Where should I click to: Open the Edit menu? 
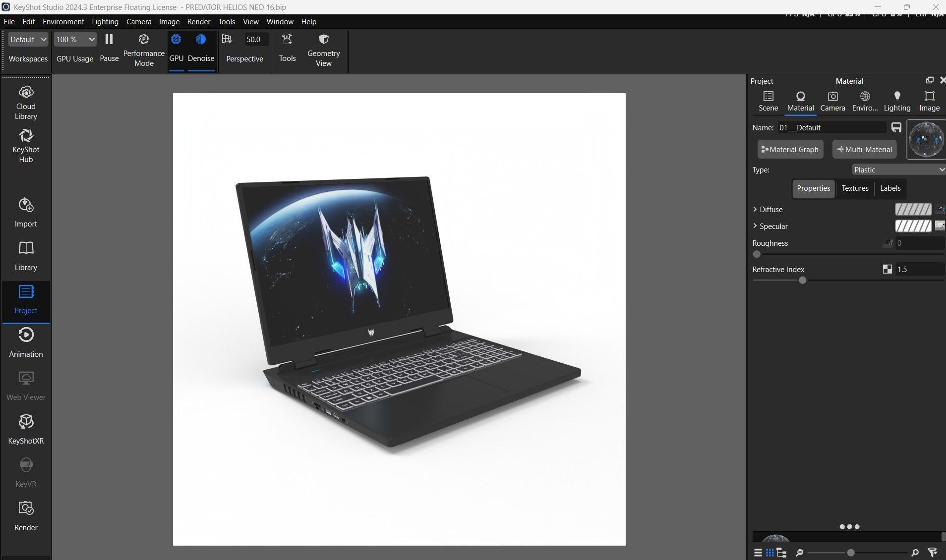29,21
